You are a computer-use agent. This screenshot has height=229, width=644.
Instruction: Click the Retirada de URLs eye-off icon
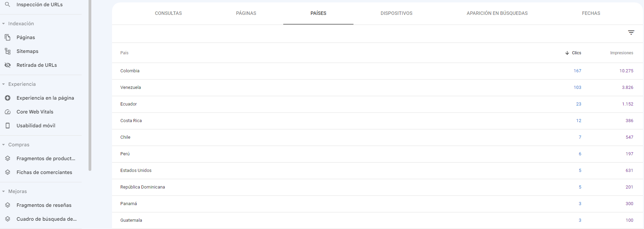pyautogui.click(x=7, y=65)
